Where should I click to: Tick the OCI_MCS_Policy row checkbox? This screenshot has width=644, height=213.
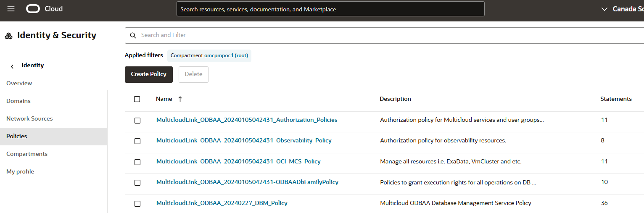click(137, 162)
